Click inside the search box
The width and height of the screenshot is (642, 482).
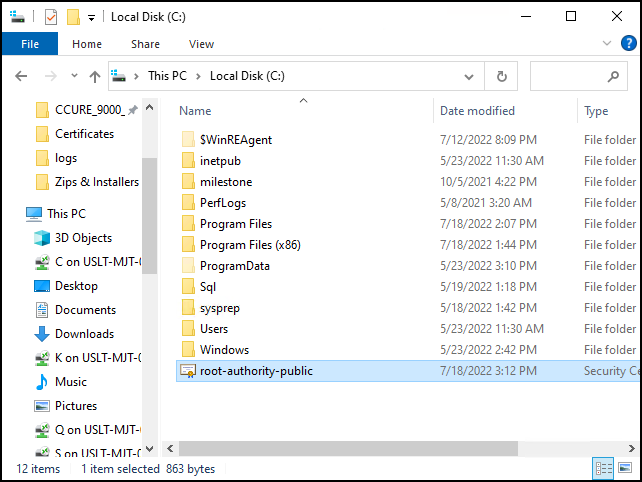pos(570,76)
